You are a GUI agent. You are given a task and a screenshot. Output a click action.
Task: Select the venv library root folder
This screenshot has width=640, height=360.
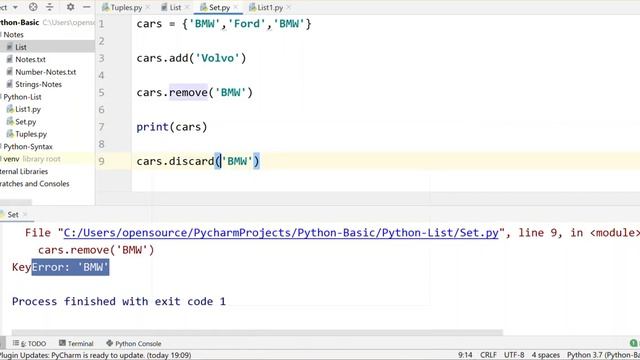(32, 159)
